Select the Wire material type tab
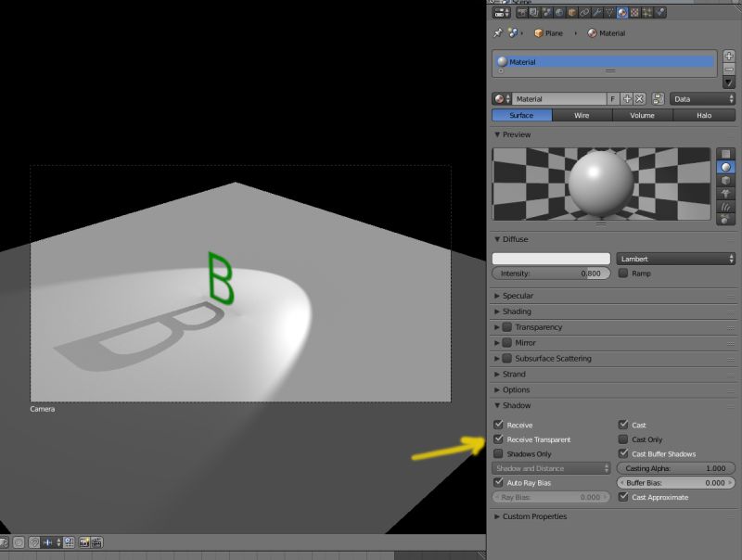Viewport: 742px width, 560px height. 582,115
